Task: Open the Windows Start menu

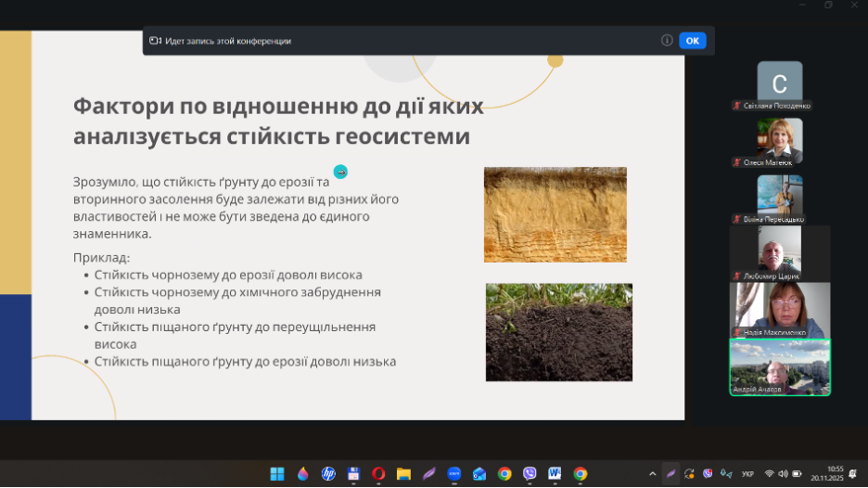Action: click(277, 474)
